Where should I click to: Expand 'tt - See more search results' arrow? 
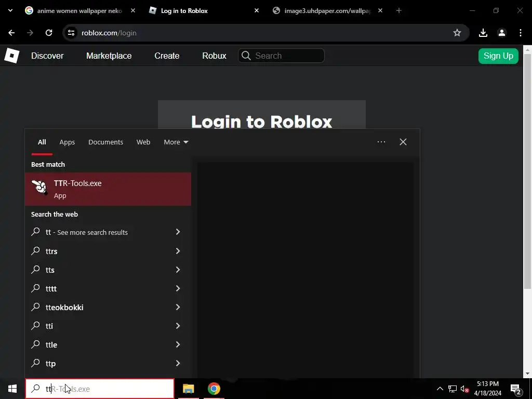point(178,232)
